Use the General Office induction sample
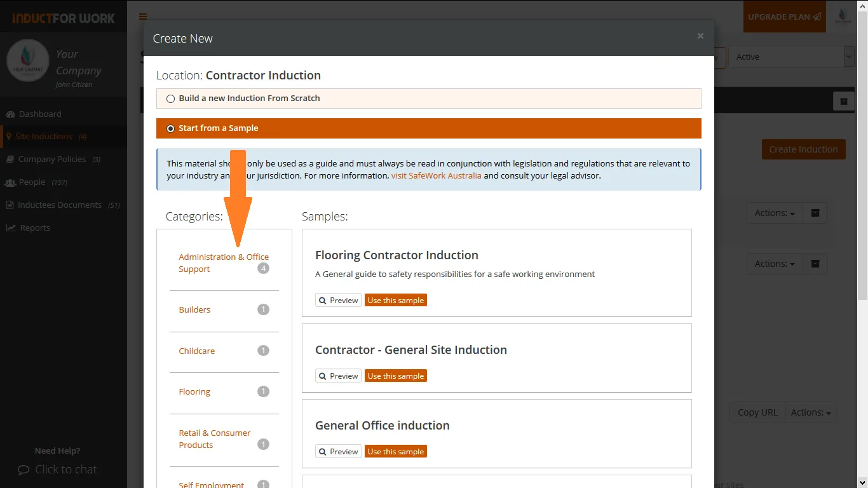The height and width of the screenshot is (488, 868). (395, 452)
